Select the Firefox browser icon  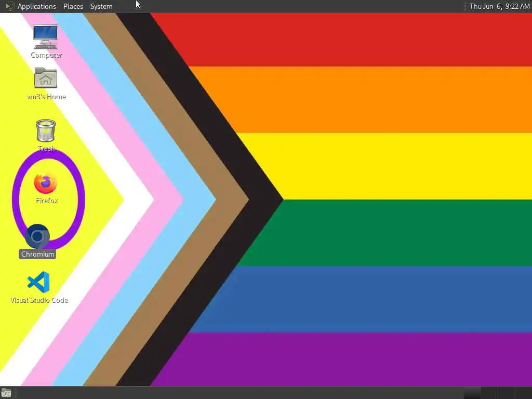pyautogui.click(x=46, y=183)
